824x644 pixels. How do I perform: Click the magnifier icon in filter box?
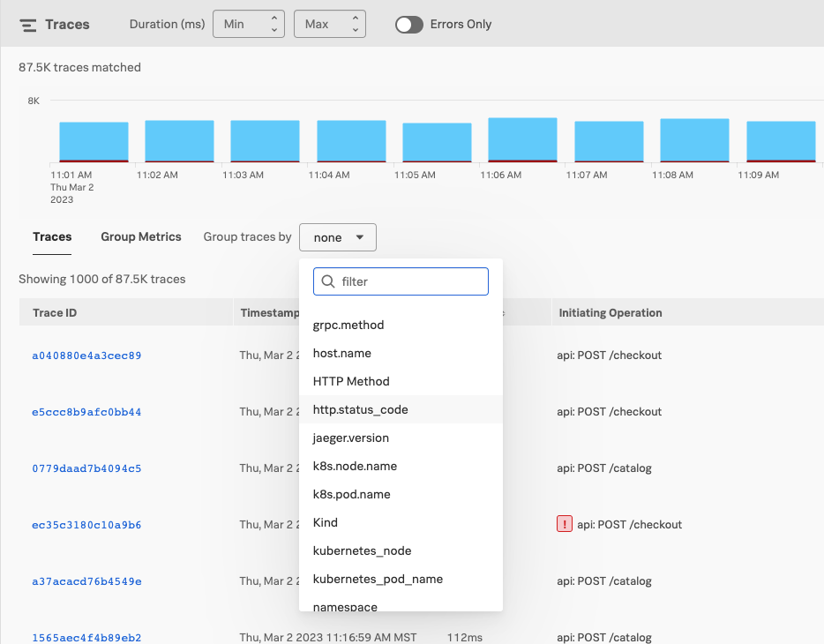click(328, 281)
